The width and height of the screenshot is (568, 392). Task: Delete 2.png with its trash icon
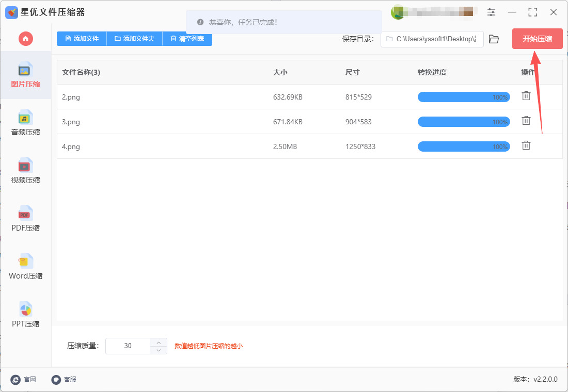click(526, 95)
